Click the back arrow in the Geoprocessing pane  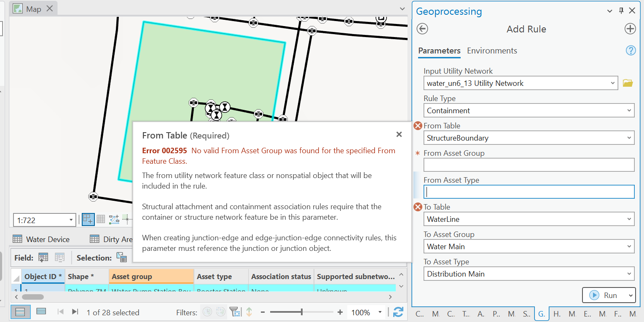[422, 29]
